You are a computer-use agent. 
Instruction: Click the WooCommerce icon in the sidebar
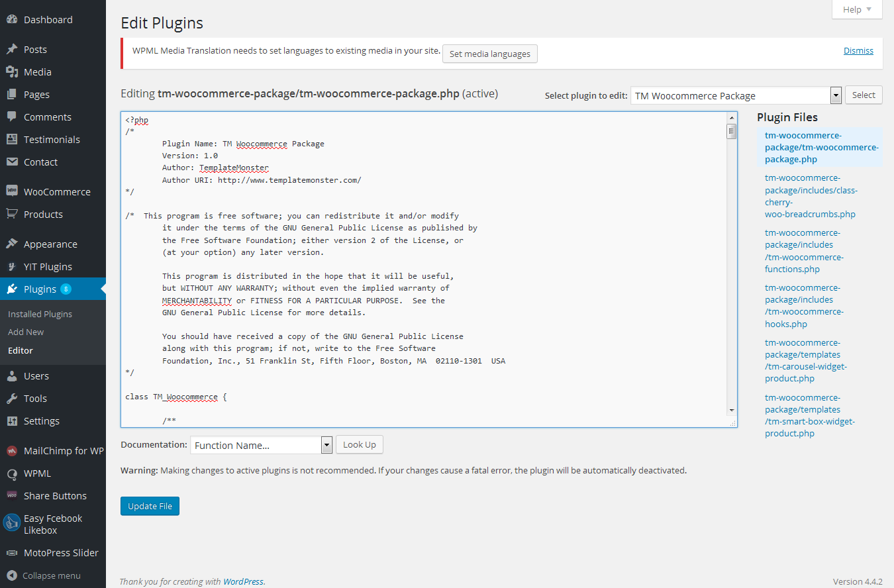click(x=12, y=191)
